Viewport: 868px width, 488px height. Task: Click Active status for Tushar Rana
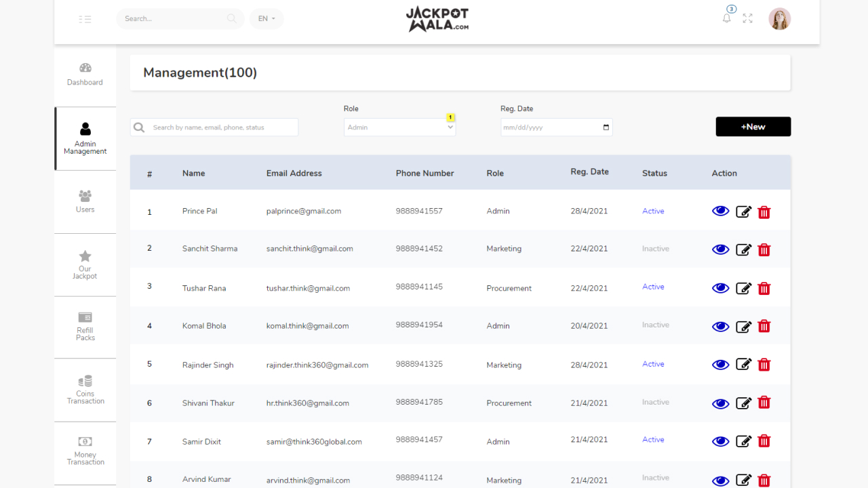point(653,287)
